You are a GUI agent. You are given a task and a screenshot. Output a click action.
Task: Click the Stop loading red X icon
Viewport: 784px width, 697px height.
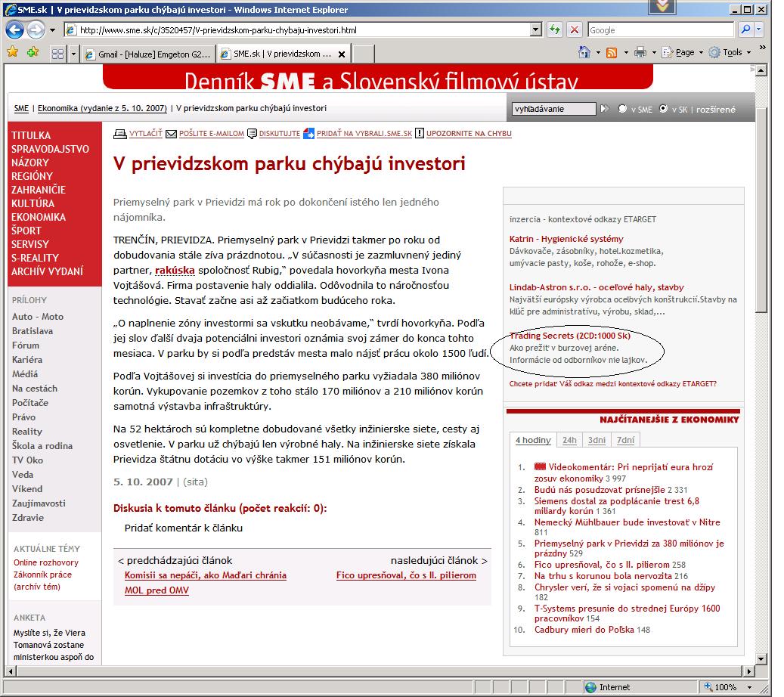click(x=575, y=30)
